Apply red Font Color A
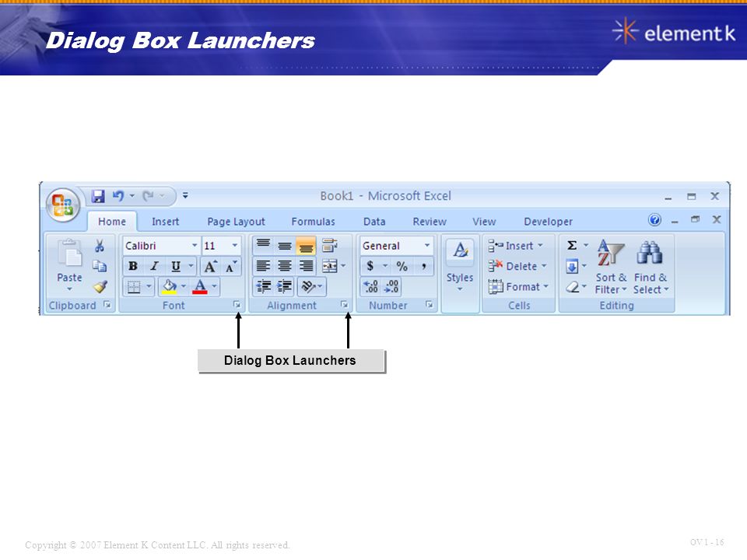 pyautogui.click(x=200, y=287)
